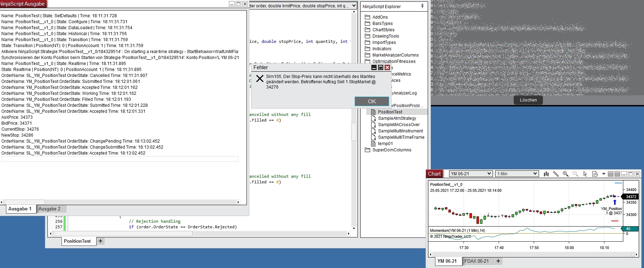Screen dimensions: 644x268
Task: Switch to the FDAX 06-21 chart tab
Action: [477, 261]
